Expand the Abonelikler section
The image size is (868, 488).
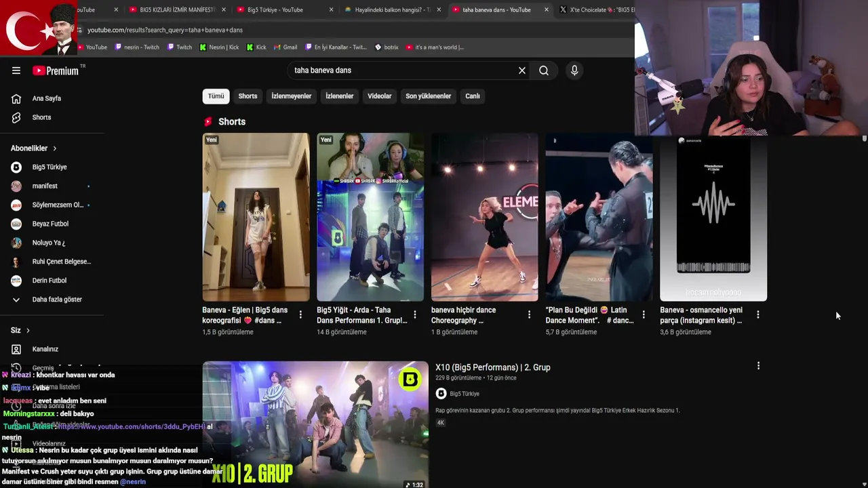coord(34,148)
